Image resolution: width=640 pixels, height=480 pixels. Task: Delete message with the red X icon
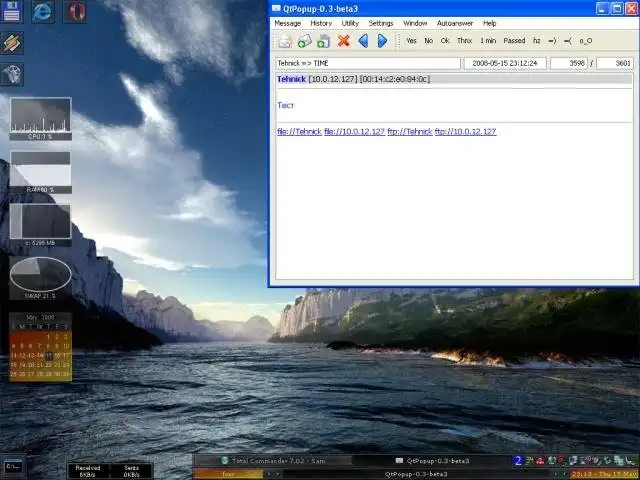pyautogui.click(x=344, y=40)
